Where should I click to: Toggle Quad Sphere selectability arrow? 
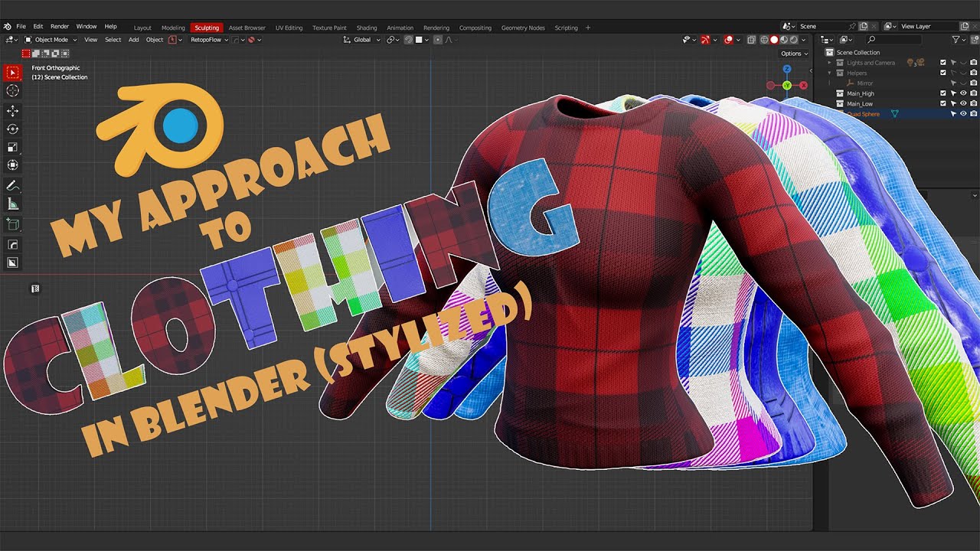(953, 114)
